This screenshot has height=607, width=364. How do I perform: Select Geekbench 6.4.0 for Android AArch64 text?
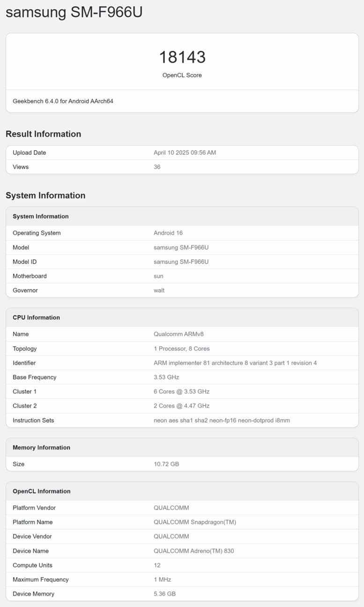[63, 101]
